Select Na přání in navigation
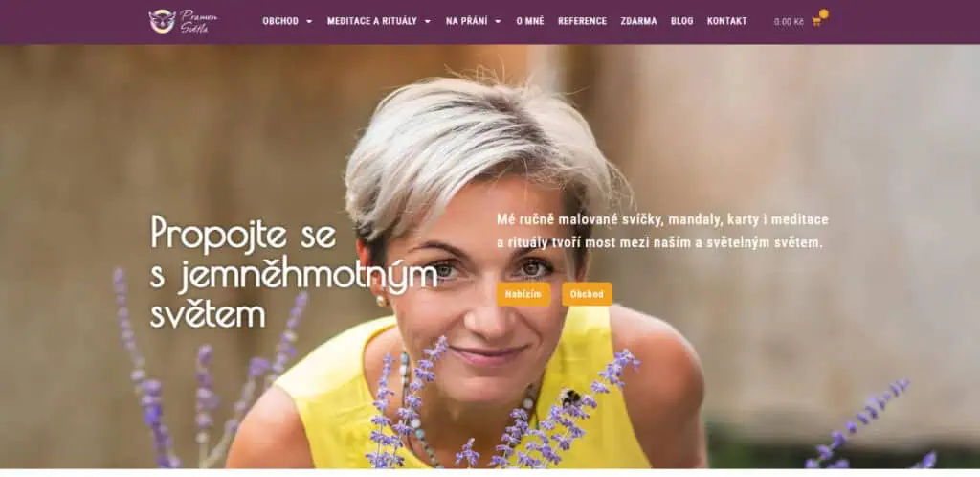The width and height of the screenshot is (980, 477). 466,21
